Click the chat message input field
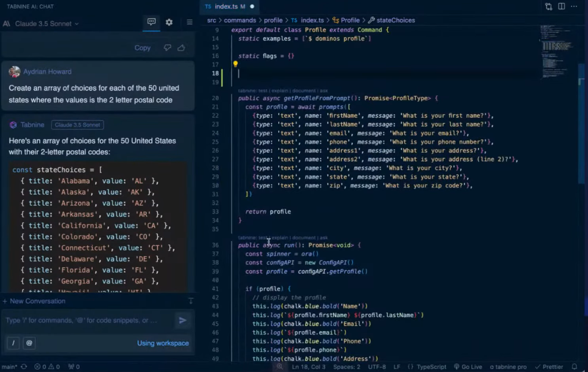The height and width of the screenshot is (372, 588). click(87, 320)
